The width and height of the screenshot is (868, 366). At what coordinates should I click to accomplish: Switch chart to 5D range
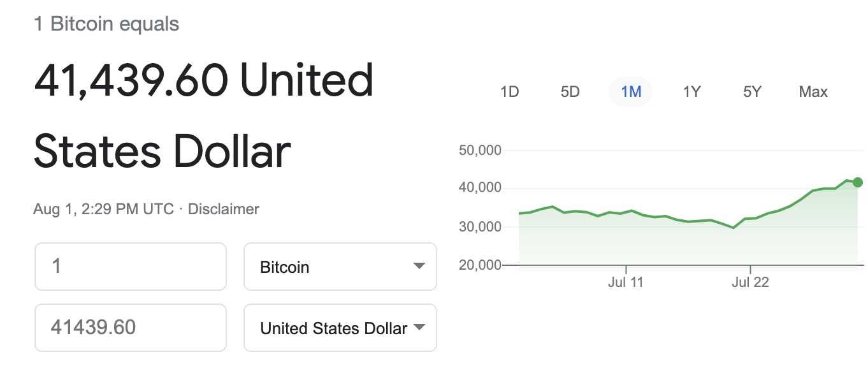pos(570,92)
